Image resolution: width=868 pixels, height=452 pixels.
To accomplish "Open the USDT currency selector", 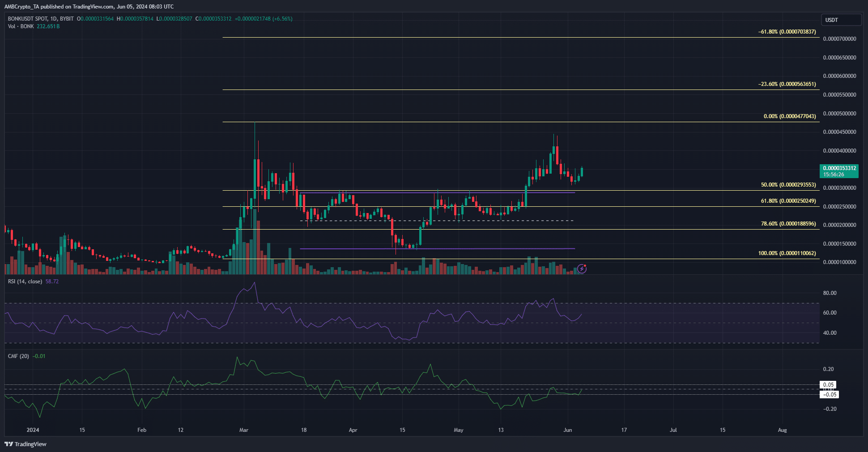I will (x=841, y=20).
